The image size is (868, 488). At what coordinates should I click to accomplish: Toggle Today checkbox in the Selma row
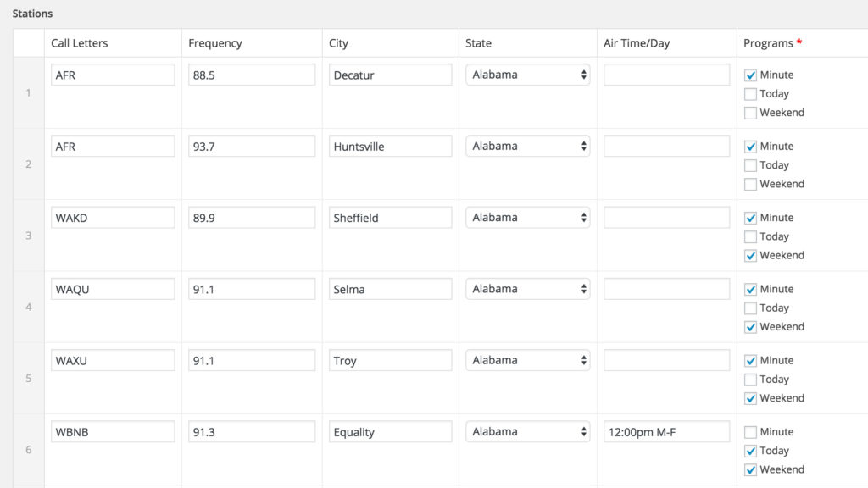tap(750, 308)
